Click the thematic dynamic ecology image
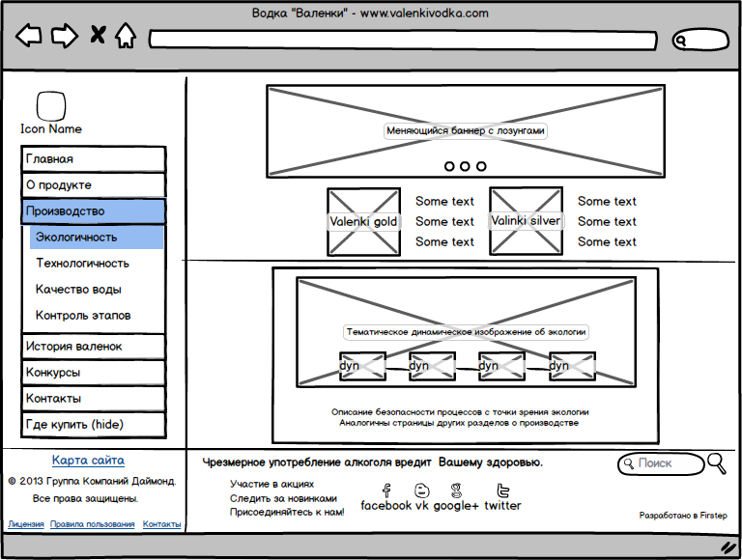Image resolution: width=742 pixels, height=560 pixels. (466, 332)
